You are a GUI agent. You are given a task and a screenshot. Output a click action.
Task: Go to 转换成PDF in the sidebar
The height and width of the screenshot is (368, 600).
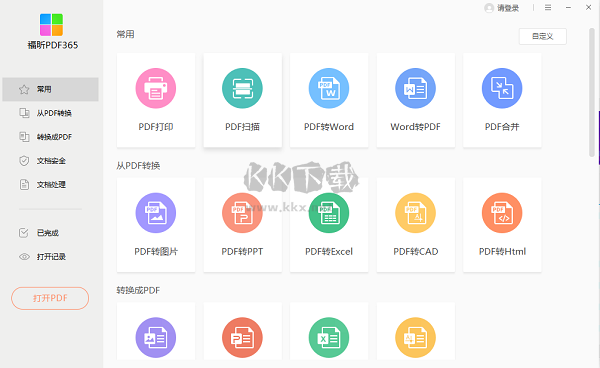pyautogui.click(x=50, y=137)
